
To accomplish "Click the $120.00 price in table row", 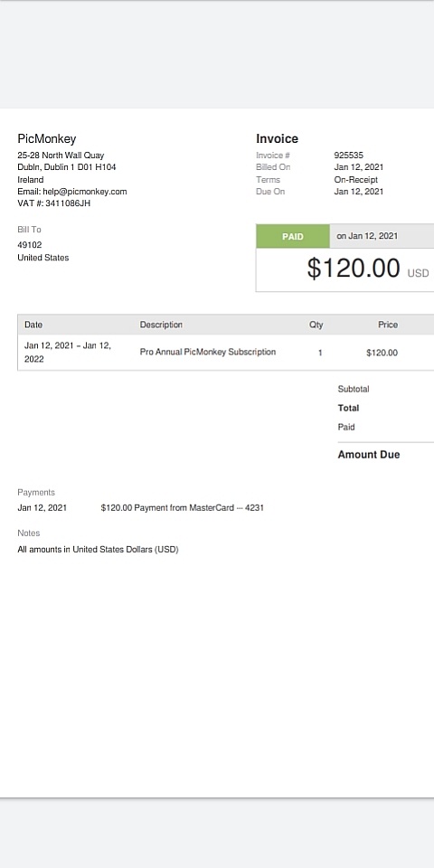I will point(382,353).
